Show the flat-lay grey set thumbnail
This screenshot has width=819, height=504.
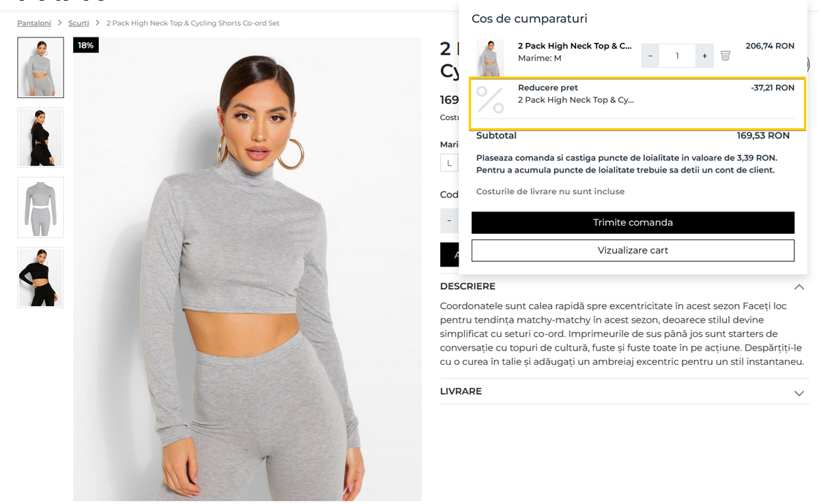(40, 207)
